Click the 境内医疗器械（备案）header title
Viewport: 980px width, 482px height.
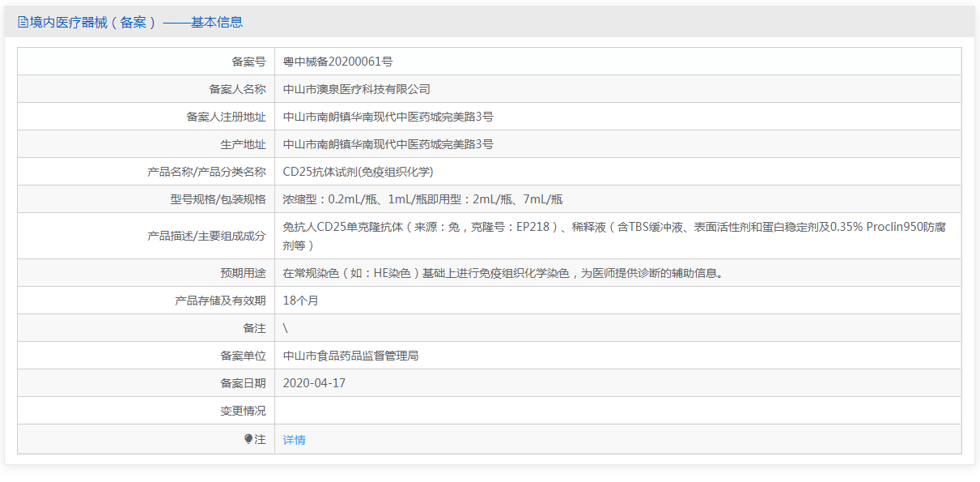coord(93,23)
